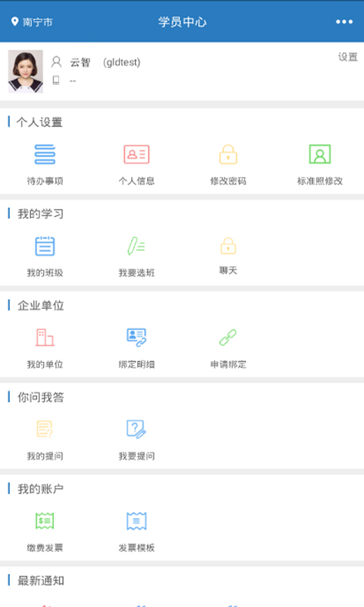Open the 待办事项 to-do list icon

click(45, 155)
